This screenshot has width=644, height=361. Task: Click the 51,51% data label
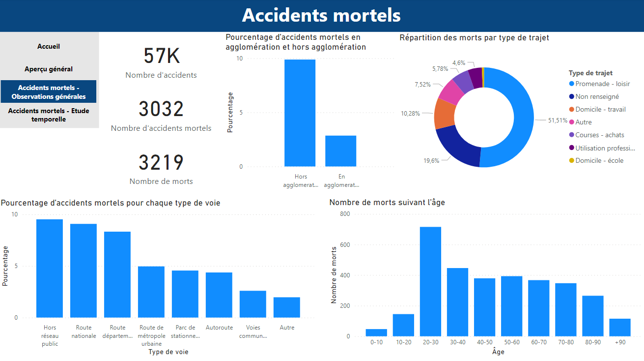point(558,120)
